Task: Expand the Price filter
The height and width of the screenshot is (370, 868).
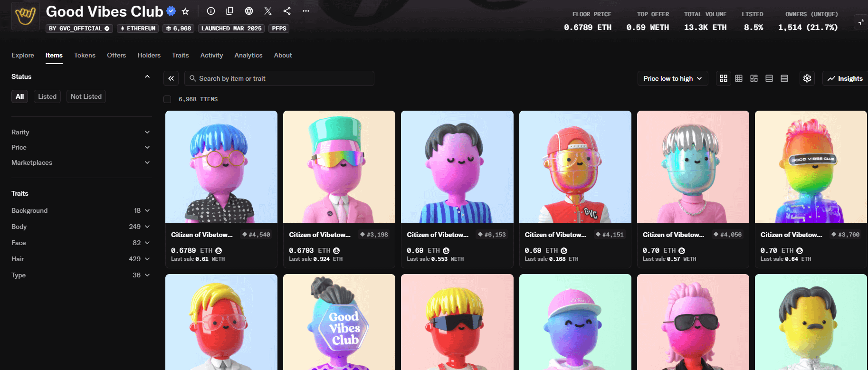Action: tap(81, 147)
